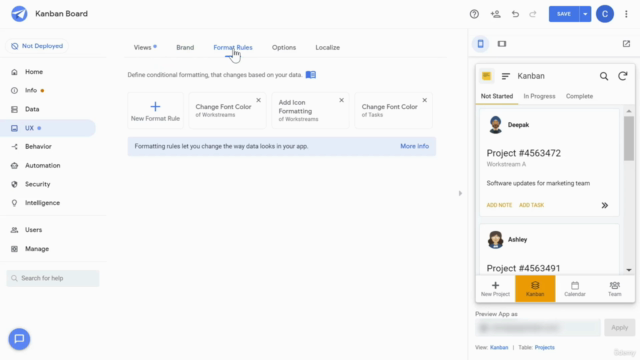
Task: Click the Preview App as email field
Action: pyautogui.click(x=538, y=328)
